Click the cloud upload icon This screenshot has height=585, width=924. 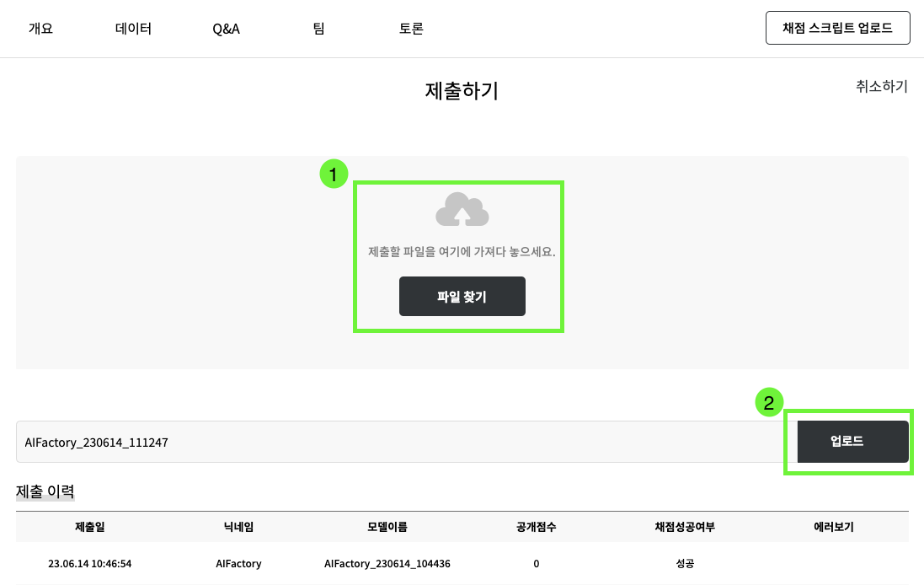462,210
